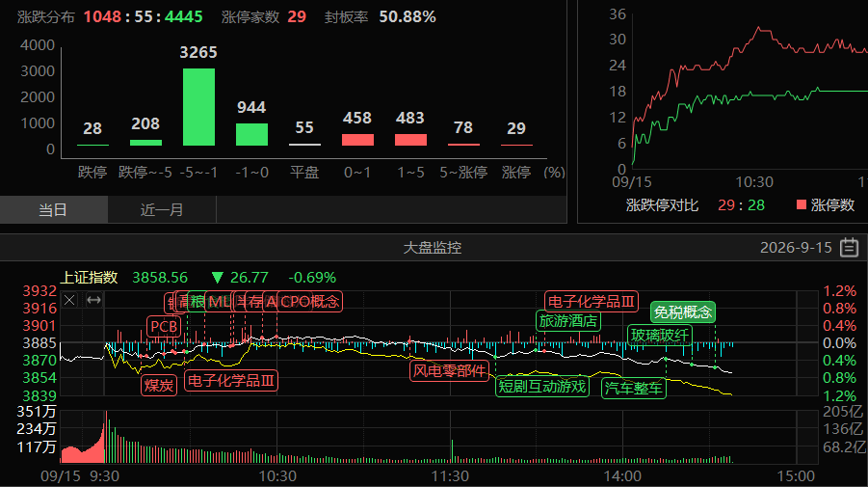Open the PCB sector label
Screen dimensions: 868x487
164,326
